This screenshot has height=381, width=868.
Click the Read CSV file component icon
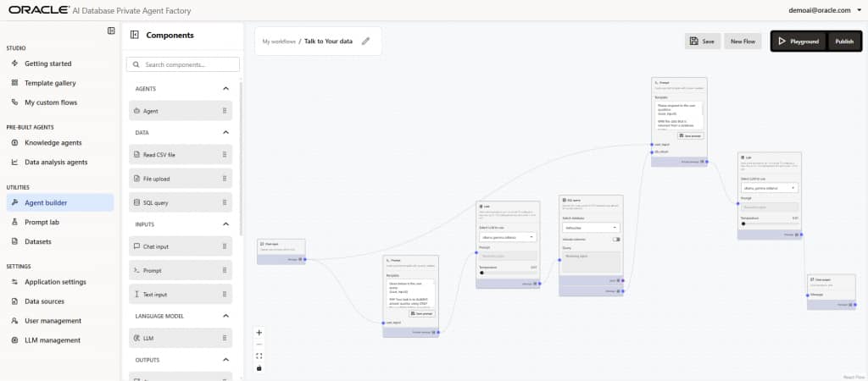coord(136,155)
